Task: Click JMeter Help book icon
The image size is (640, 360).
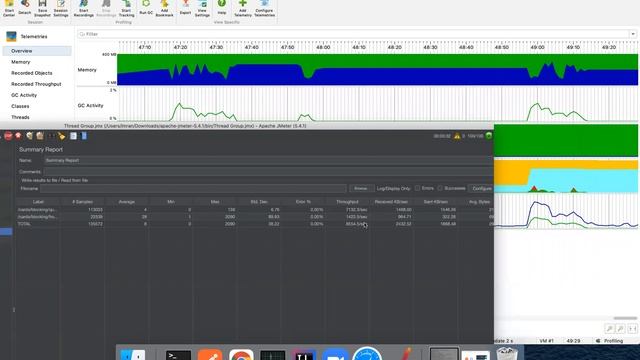Action: click(x=84, y=136)
